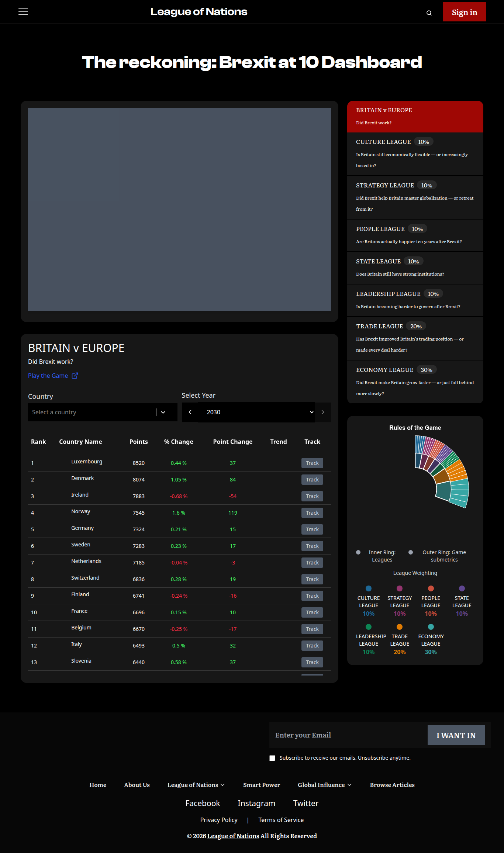Select STRATEGY LEAGUE tab
The width and height of the screenshot is (504, 853).
point(415,198)
